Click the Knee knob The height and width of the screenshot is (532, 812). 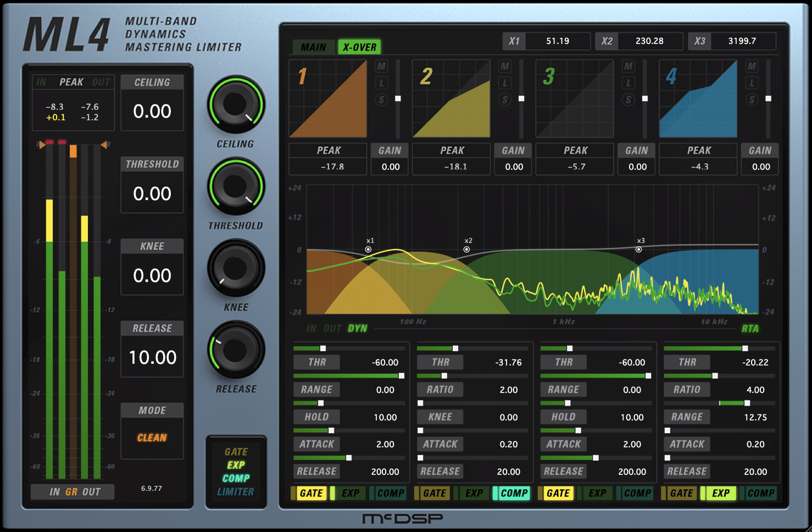236,268
